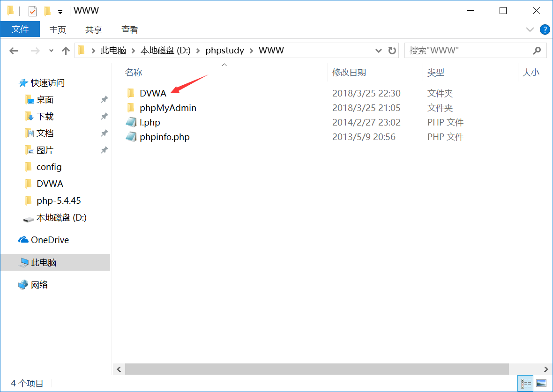Viewport: 553px width, 392px height.
Task: Sort by the 大小 column header
Action: pyautogui.click(x=531, y=72)
